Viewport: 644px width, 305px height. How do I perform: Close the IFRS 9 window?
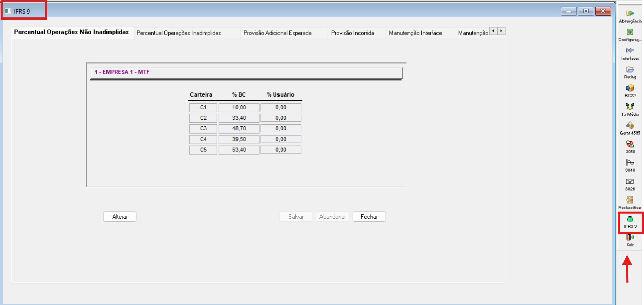click(x=603, y=11)
